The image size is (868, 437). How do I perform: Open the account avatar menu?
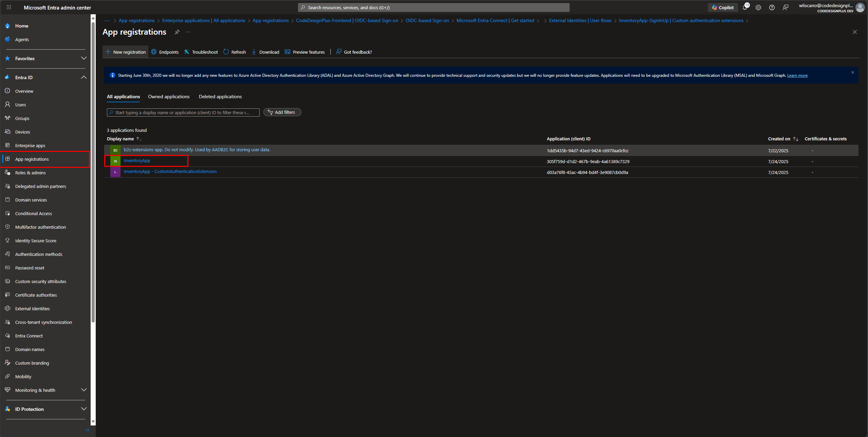[860, 7]
